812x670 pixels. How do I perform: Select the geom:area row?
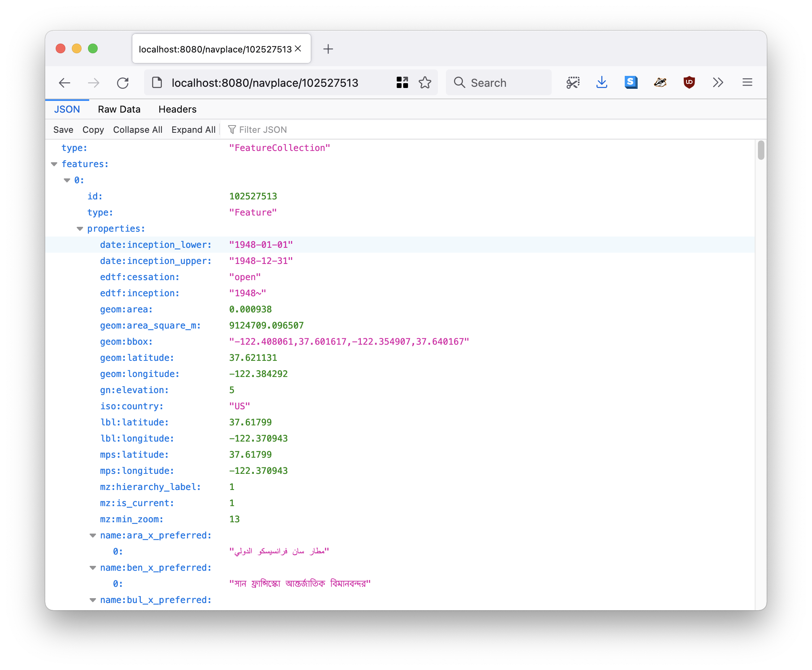pyautogui.click(x=400, y=309)
